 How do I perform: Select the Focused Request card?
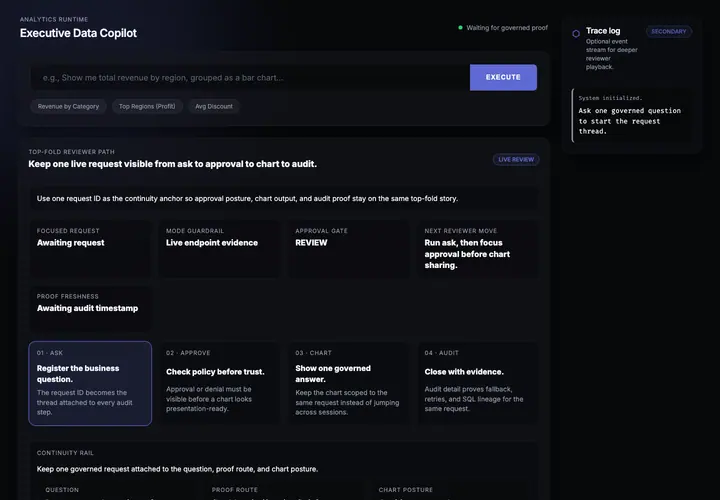90,248
